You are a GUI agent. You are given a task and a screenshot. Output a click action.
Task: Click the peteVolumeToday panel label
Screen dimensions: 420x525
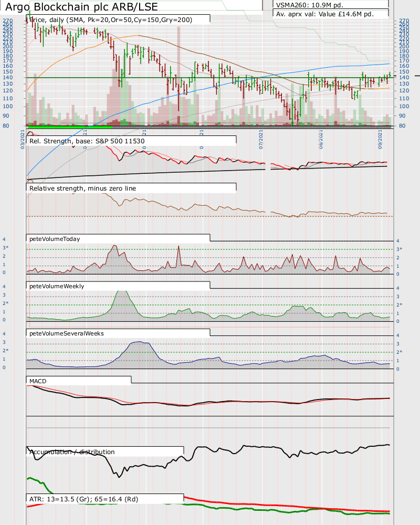point(118,238)
